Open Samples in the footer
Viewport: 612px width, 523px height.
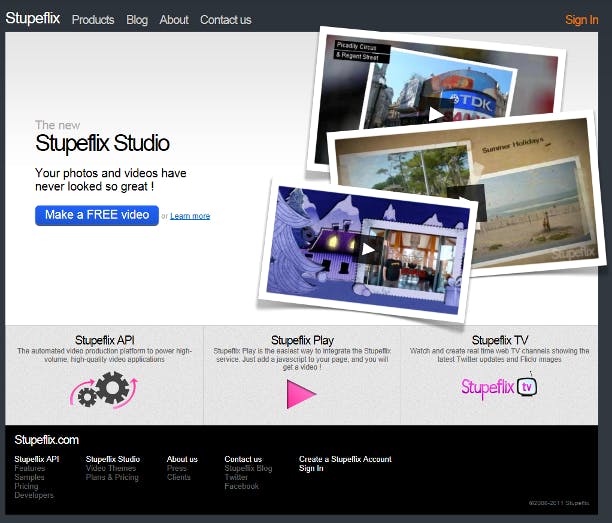click(29, 477)
